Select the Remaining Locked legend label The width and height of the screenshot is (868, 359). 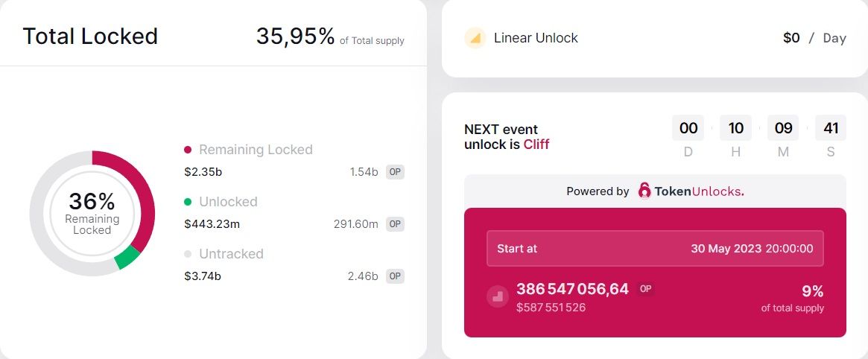(x=256, y=150)
